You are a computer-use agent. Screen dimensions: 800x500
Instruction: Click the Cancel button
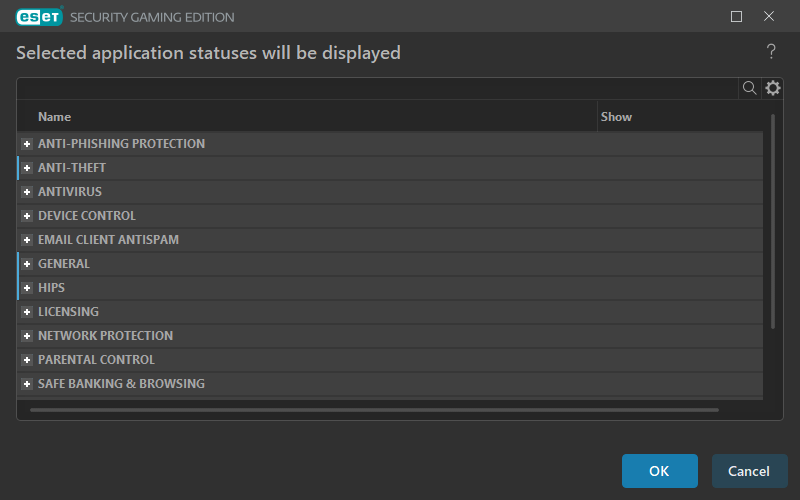click(749, 471)
